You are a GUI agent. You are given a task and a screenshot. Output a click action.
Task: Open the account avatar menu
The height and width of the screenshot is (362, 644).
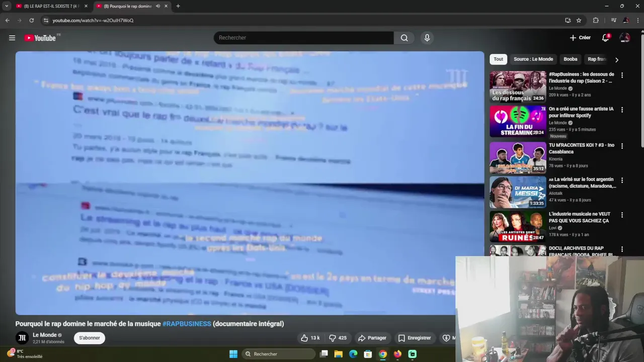pyautogui.click(x=624, y=38)
